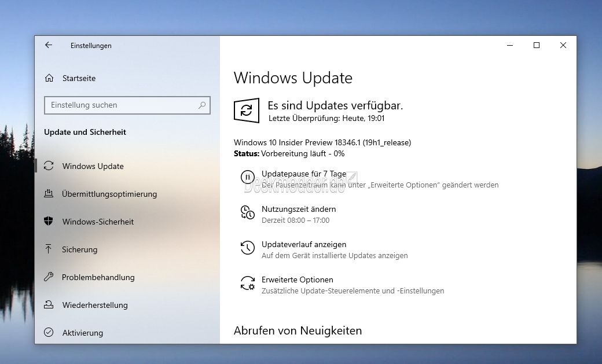Image resolution: width=602 pixels, height=364 pixels.
Task: Open Updateverlauf anzeigen
Action: [304, 244]
